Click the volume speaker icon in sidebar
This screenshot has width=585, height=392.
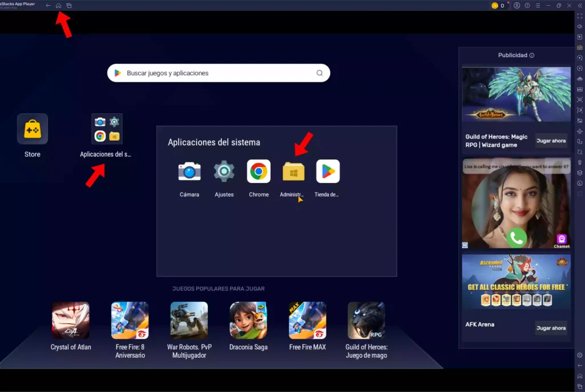pyautogui.click(x=580, y=26)
